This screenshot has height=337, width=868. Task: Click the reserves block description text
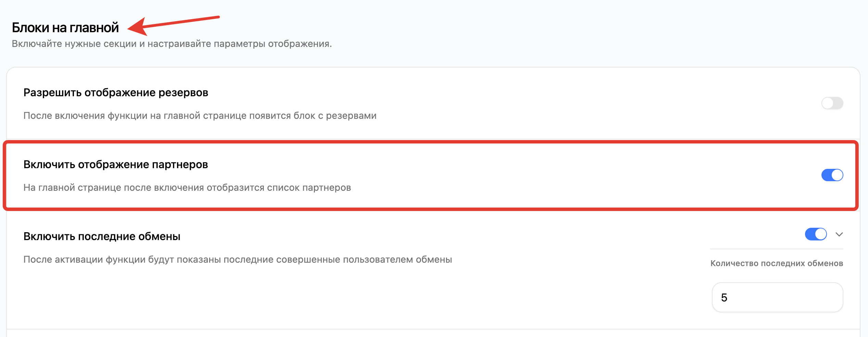200,116
